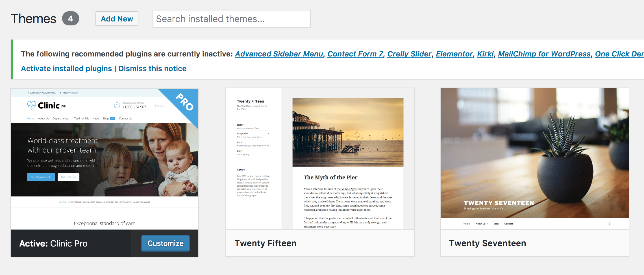644x275 pixels.
Task: Open the Advanced Sidebar Menu plugin link
Action: (x=279, y=54)
